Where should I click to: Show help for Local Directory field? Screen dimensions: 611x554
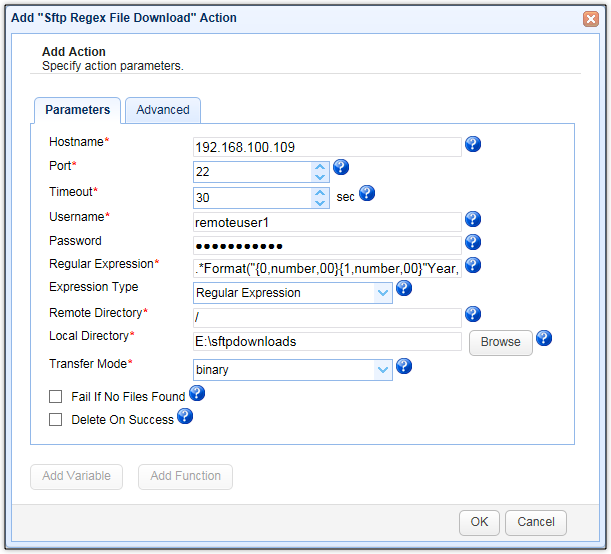click(x=544, y=338)
